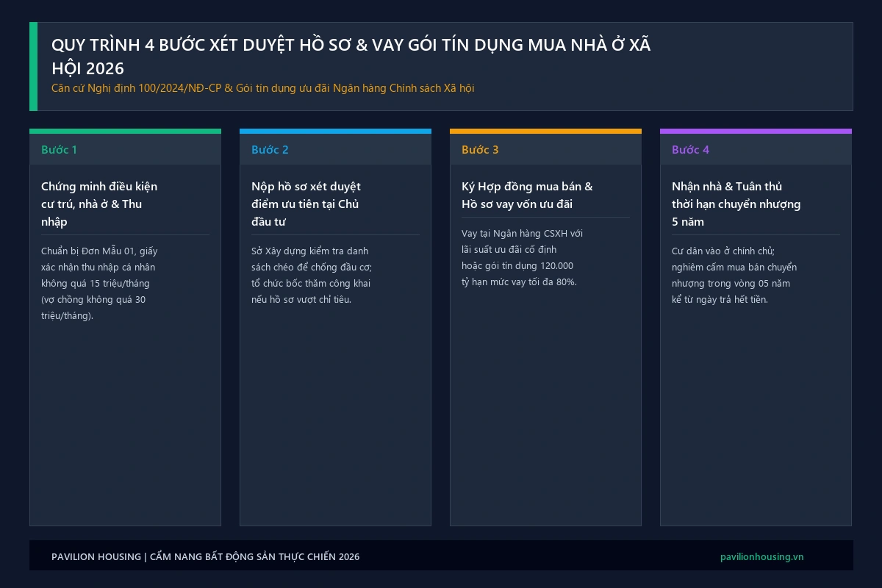Click heading 'Ký Hợp đồng mua bán'
This screenshot has width=882, height=588.
[527, 196]
